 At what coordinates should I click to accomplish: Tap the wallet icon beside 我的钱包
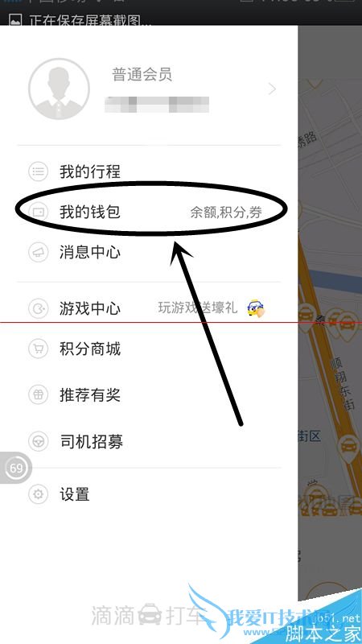point(38,212)
